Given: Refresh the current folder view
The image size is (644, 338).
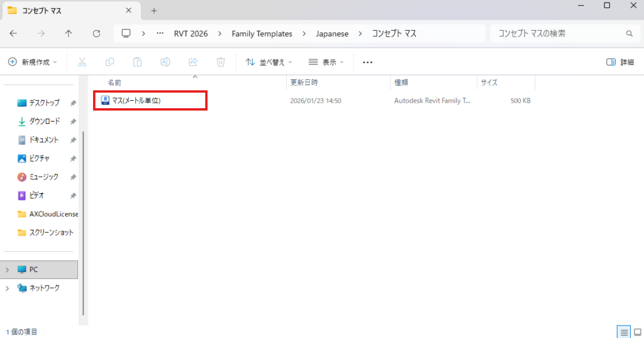Looking at the screenshot, I should (x=96, y=33).
